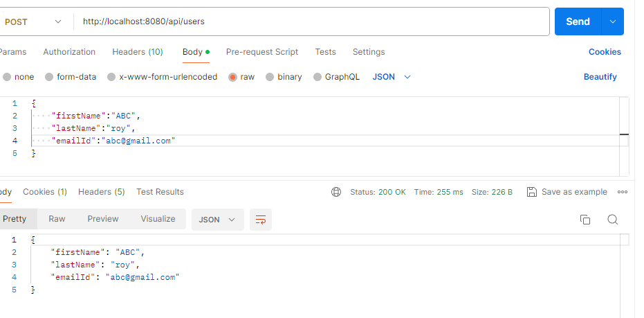Click the request URL input field
The height and width of the screenshot is (318, 644).
[311, 21]
